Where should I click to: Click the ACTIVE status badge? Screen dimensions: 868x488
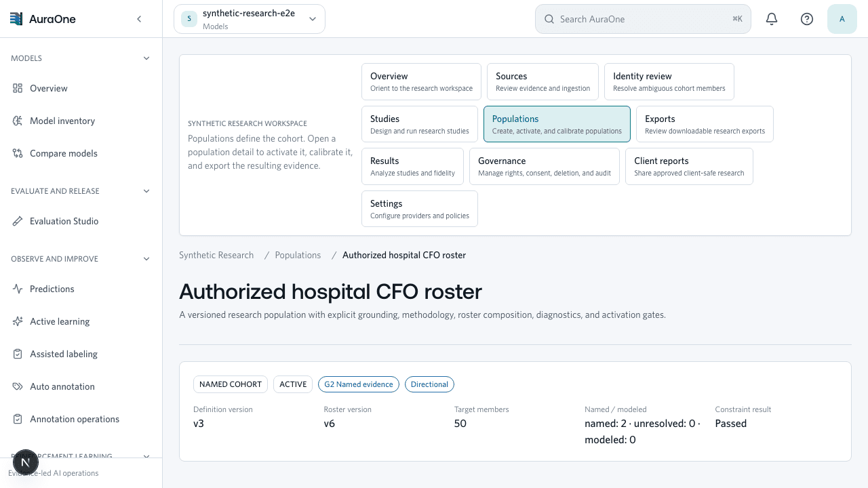coord(293,384)
